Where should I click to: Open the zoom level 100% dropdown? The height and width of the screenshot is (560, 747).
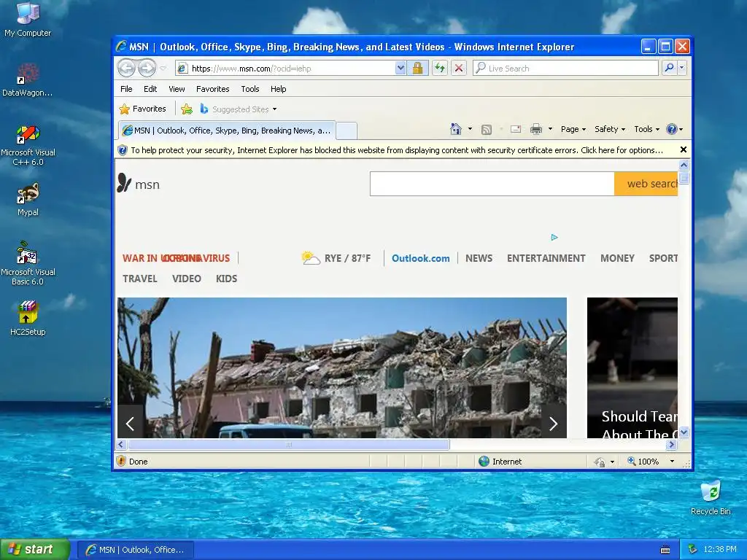[x=672, y=462]
